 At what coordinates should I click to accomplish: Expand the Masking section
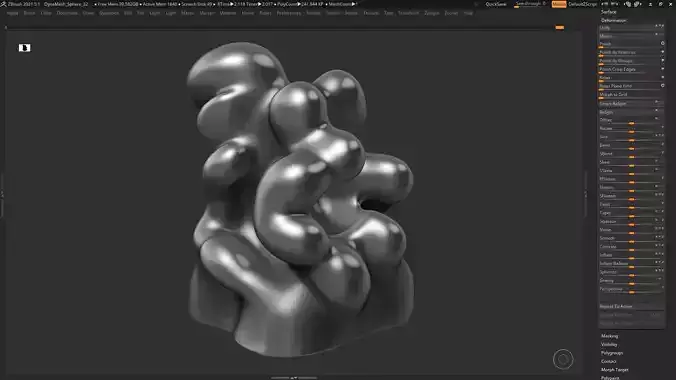610,336
